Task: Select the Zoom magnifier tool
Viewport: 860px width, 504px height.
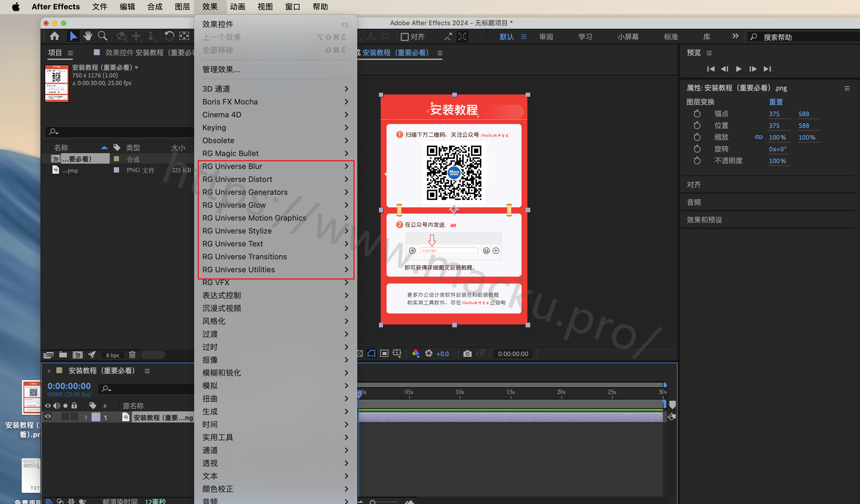Action: pos(102,36)
